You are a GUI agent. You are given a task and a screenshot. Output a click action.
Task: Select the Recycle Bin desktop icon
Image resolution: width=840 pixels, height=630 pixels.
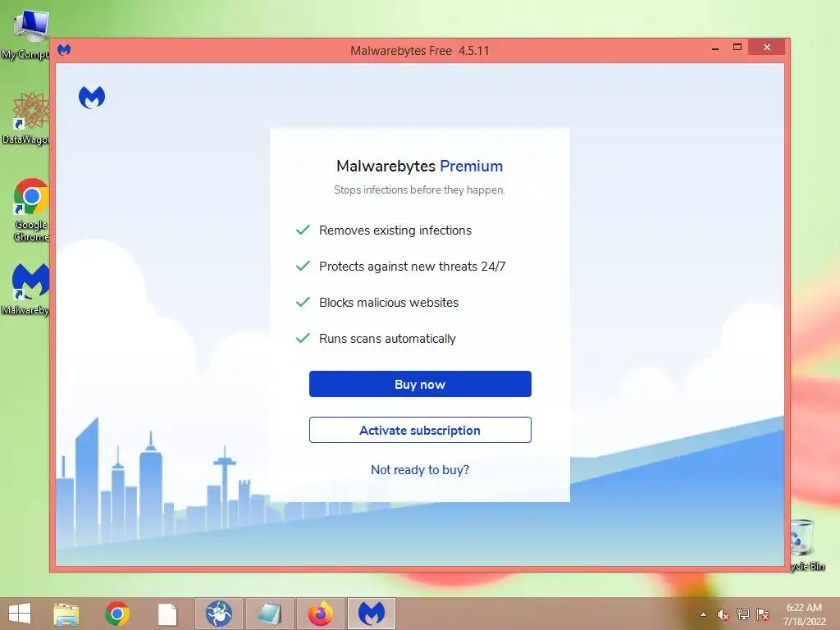point(807,546)
